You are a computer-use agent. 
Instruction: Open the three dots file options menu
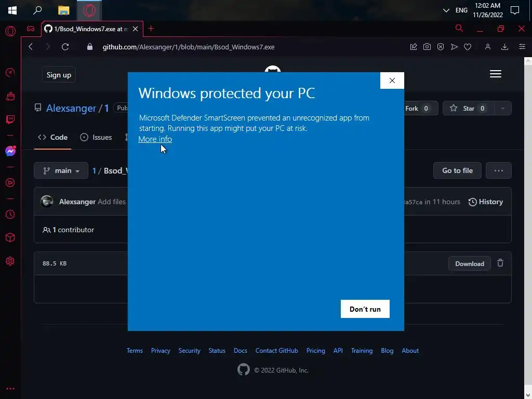tap(498, 170)
